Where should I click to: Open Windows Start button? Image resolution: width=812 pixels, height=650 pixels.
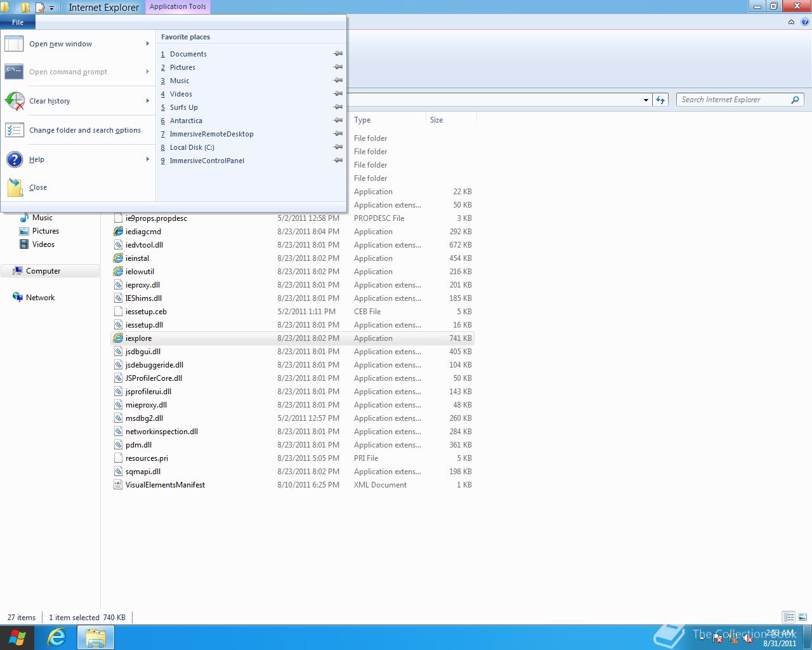17,638
